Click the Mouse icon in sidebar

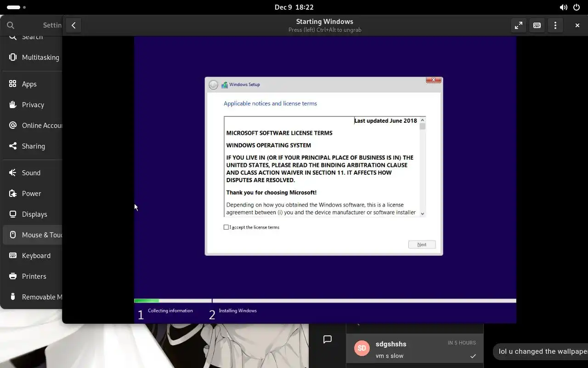(13, 235)
